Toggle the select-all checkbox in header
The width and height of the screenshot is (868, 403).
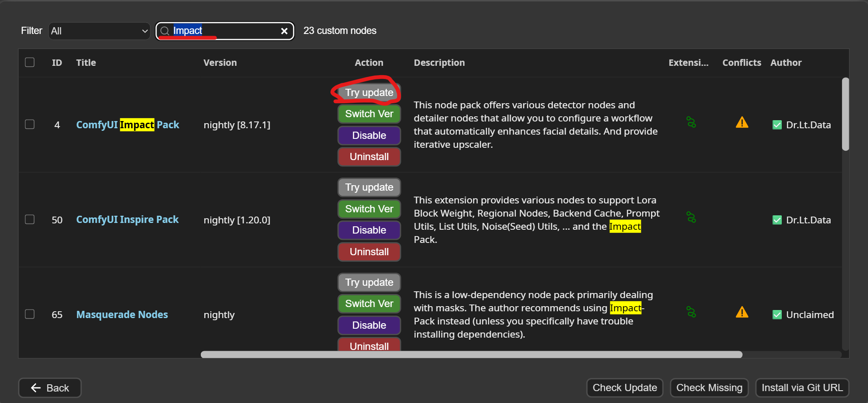coord(30,62)
